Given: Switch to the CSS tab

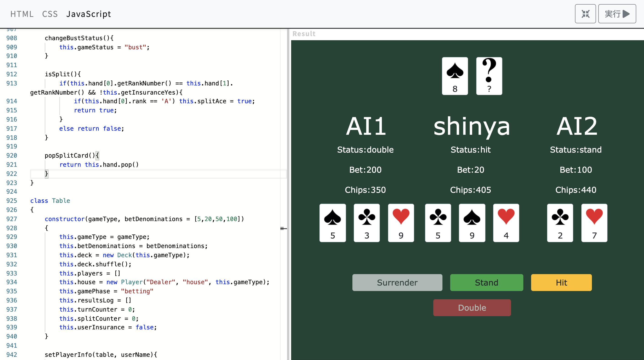Looking at the screenshot, I should (x=50, y=14).
